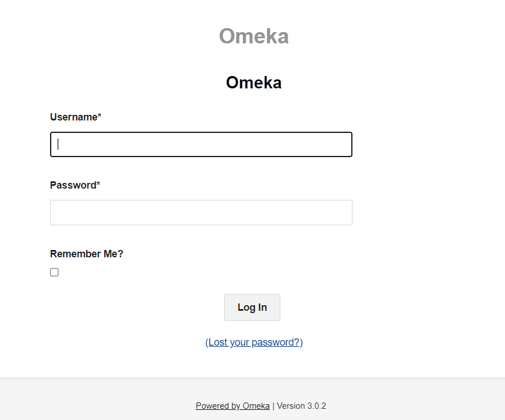Start password recovery via Lost your password
This screenshot has width=505, height=420.
[x=254, y=342]
